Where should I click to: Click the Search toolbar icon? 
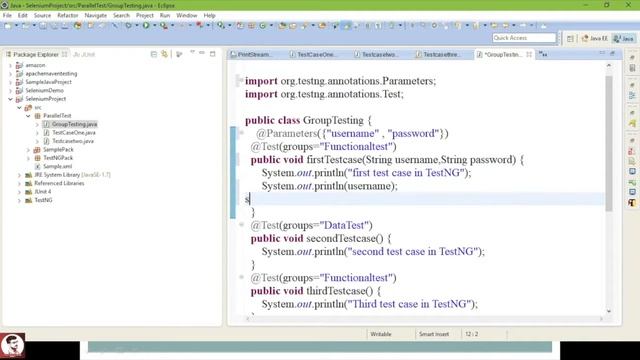pos(304,26)
